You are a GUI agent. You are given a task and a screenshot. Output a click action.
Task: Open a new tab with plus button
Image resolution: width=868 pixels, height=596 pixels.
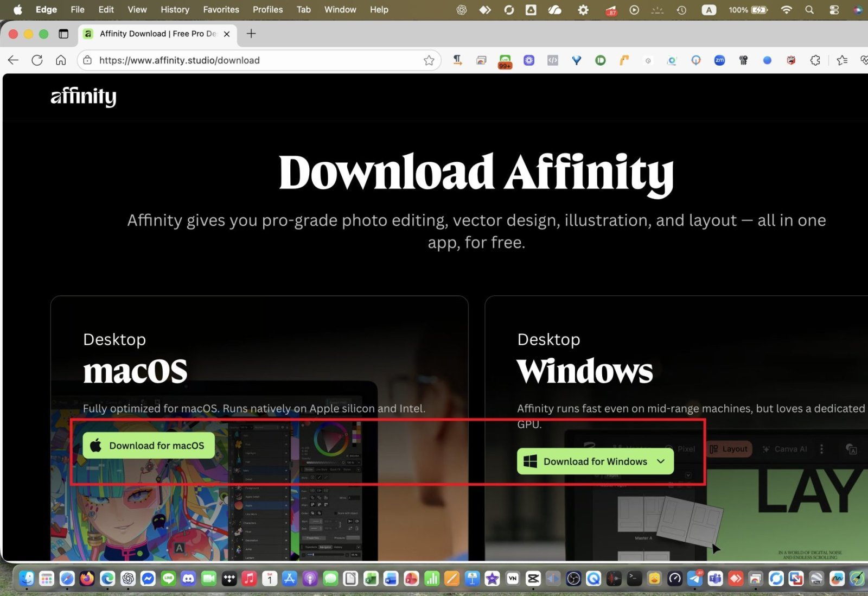pyautogui.click(x=251, y=34)
